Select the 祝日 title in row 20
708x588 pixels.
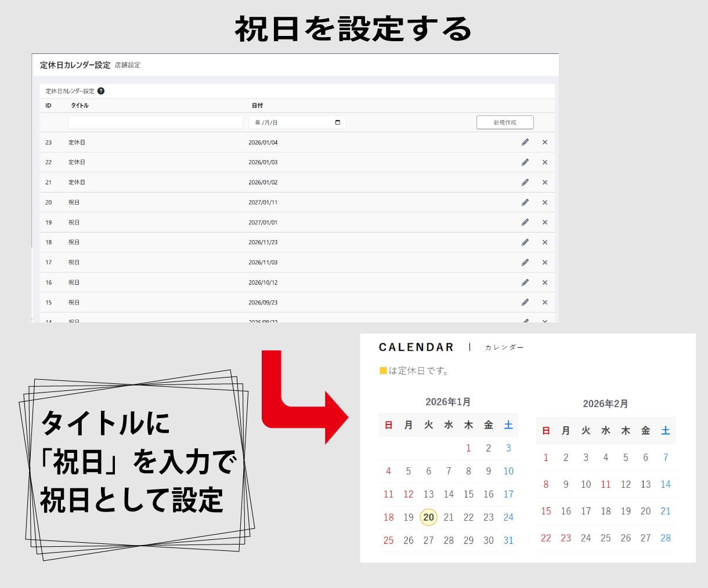coord(74,202)
